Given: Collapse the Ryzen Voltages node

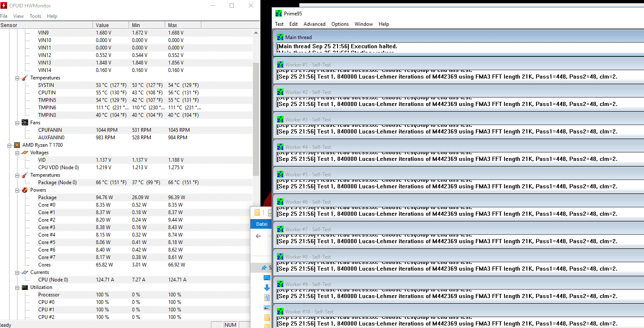Looking at the screenshot, I should coord(17,153).
